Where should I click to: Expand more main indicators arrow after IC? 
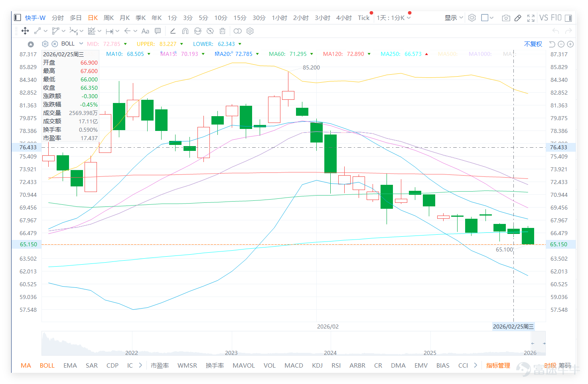pos(140,365)
